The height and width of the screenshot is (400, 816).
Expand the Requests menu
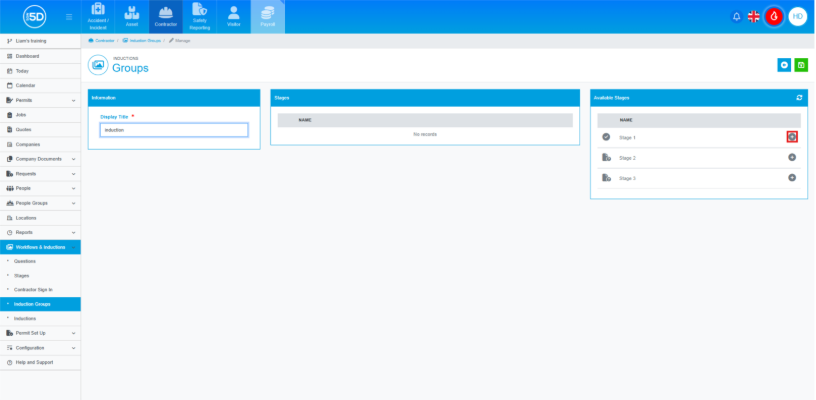tap(40, 173)
